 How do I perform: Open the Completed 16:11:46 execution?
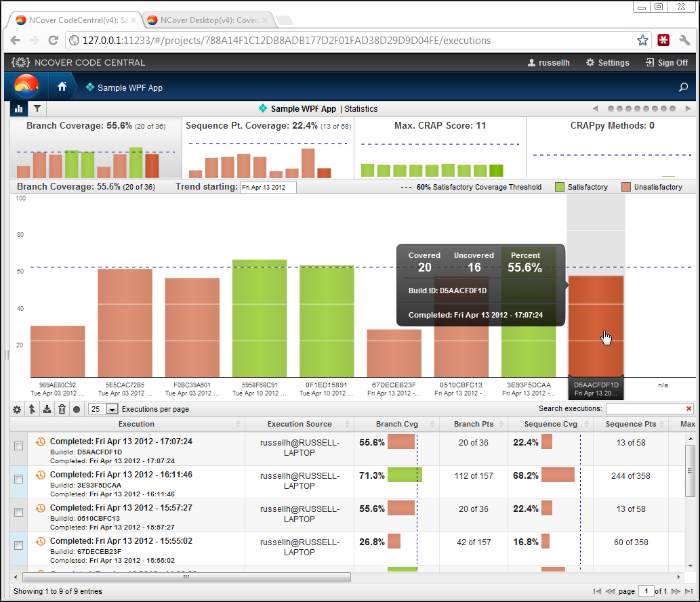pos(121,475)
